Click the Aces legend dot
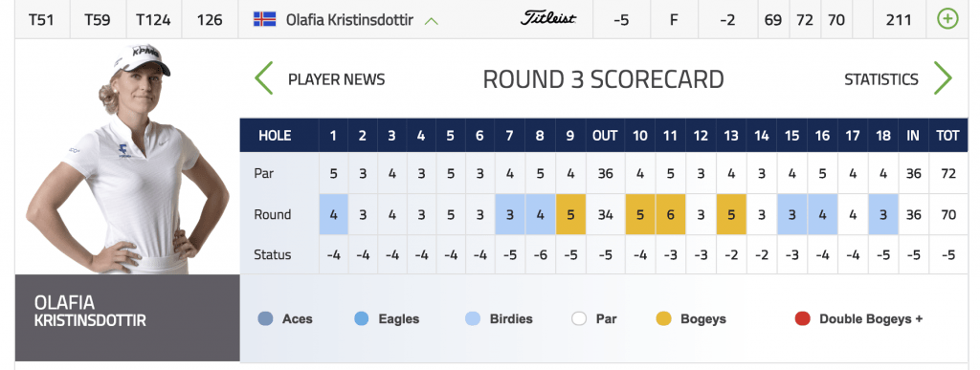The height and width of the screenshot is (370, 980). [265, 318]
